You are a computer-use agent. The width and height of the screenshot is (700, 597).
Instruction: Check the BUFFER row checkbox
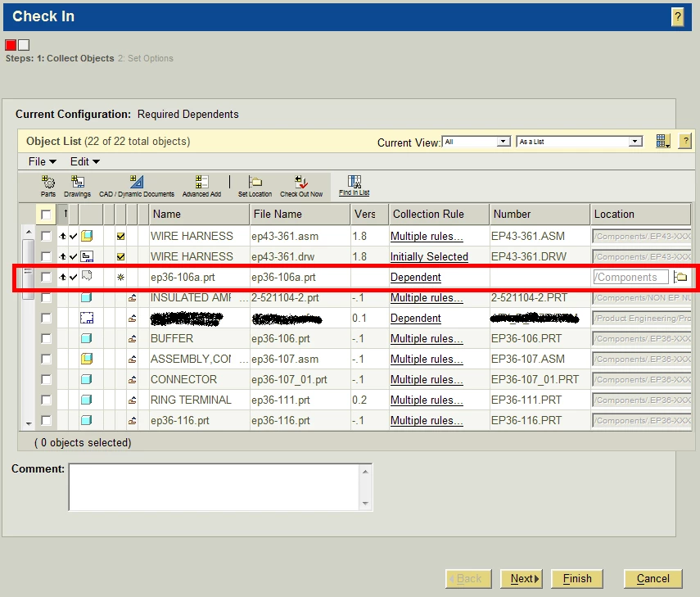click(x=46, y=338)
